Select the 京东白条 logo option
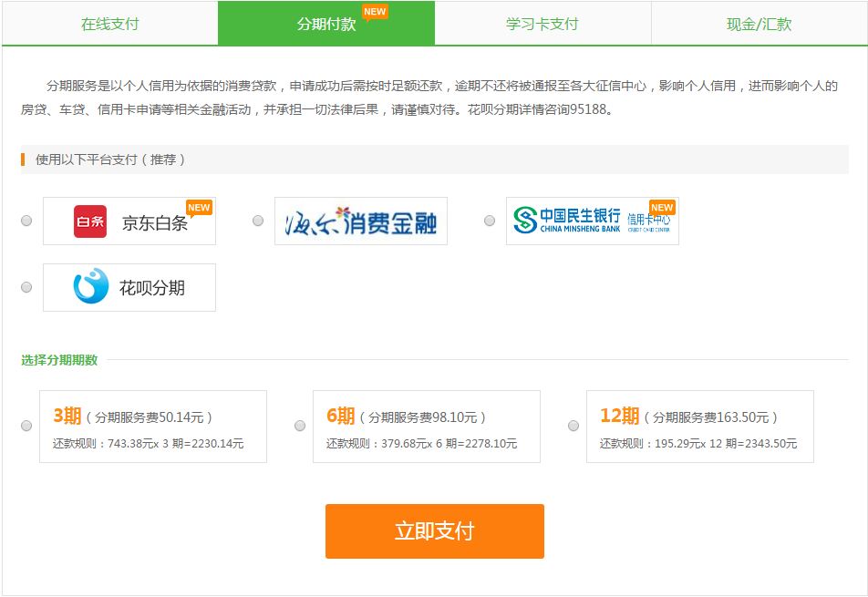The image size is (868, 597). point(129,221)
